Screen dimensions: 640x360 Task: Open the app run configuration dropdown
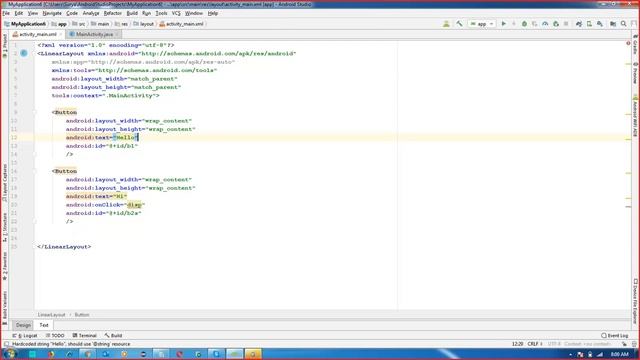[x=482, y=24]
